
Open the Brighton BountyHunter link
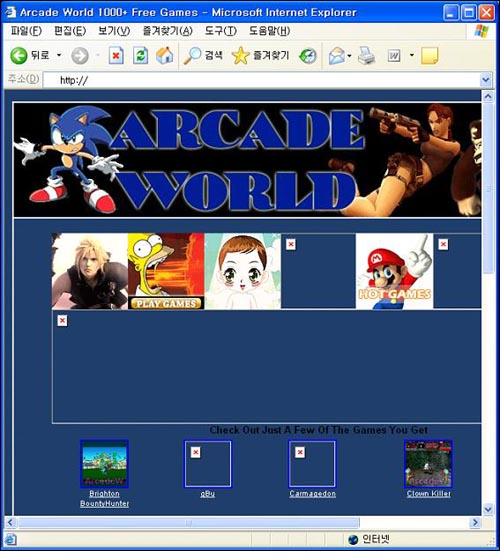[x=104, y=498]
